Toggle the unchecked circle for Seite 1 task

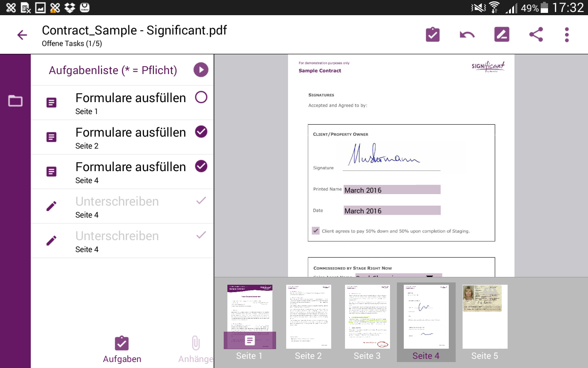coord(201,97)
